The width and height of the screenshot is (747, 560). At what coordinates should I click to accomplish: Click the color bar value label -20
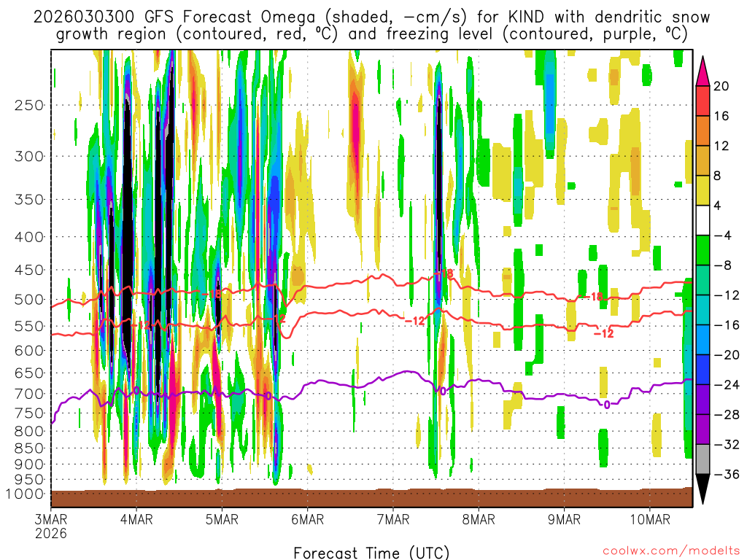727,355
